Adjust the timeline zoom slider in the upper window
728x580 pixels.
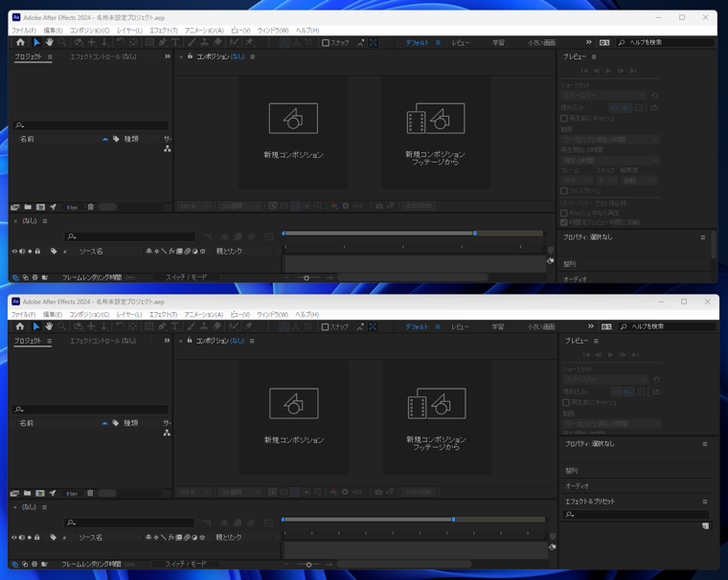(x=307, y=278)
